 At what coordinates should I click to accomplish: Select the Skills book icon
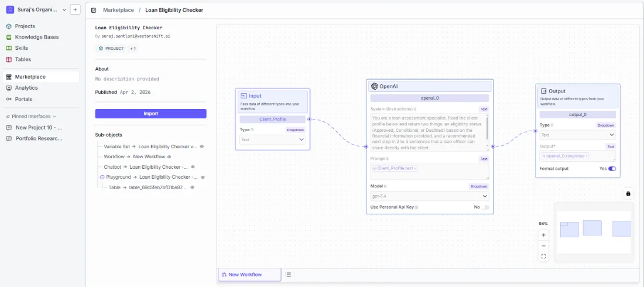[x=9, y=48]
